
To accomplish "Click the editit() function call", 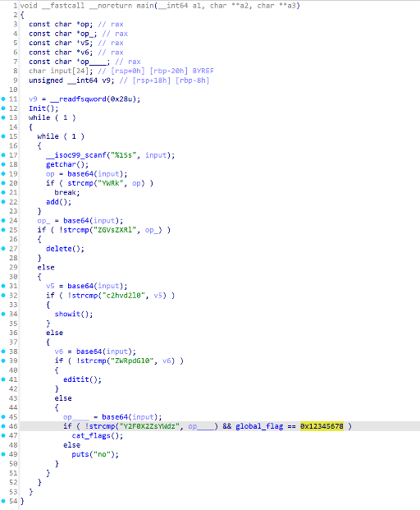I will point(82,379).
